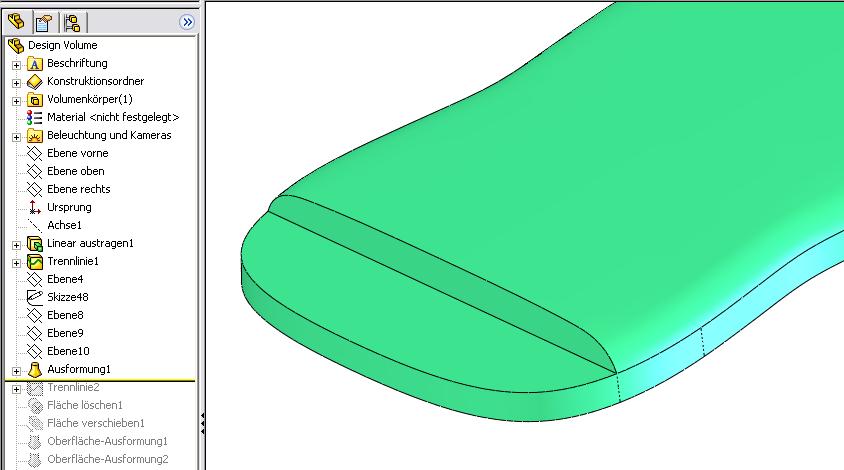Click the Konstruktionsordner folder icon
Viewport: 844px width, 470px height.
coord(34,82)
